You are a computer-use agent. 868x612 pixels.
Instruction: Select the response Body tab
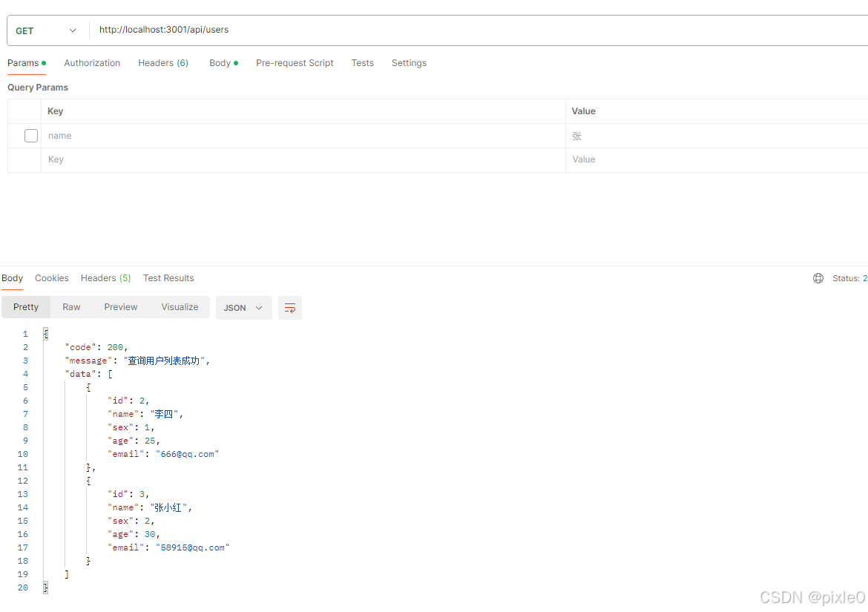click(12, 278)
